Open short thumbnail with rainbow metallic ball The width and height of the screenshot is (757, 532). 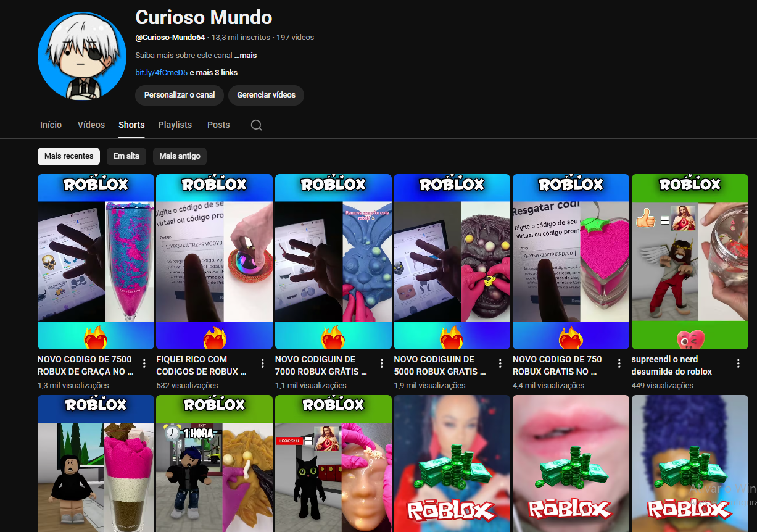point(214,262)
